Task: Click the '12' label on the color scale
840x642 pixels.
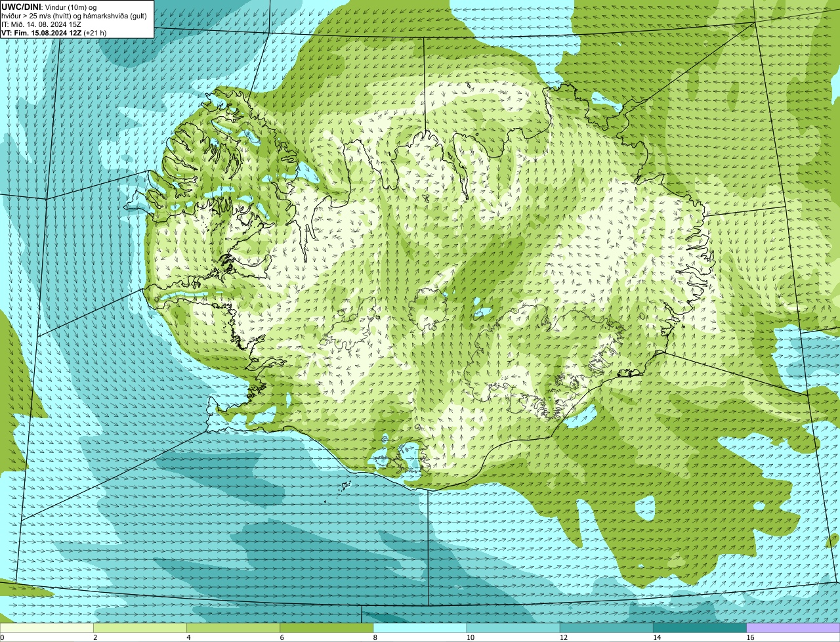Action: click(x=563, y=637)
